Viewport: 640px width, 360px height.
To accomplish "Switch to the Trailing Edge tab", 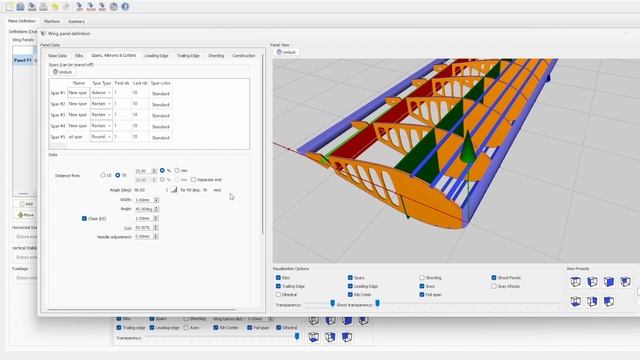I will (x=188, y=56).
